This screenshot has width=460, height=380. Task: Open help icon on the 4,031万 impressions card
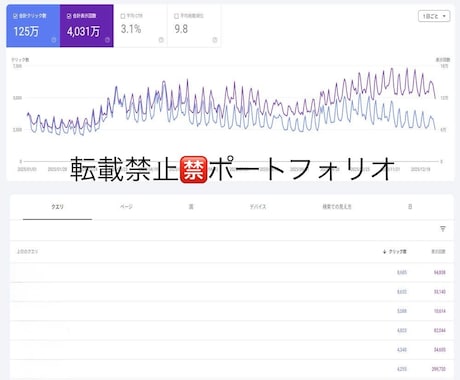tap(107, 40)
